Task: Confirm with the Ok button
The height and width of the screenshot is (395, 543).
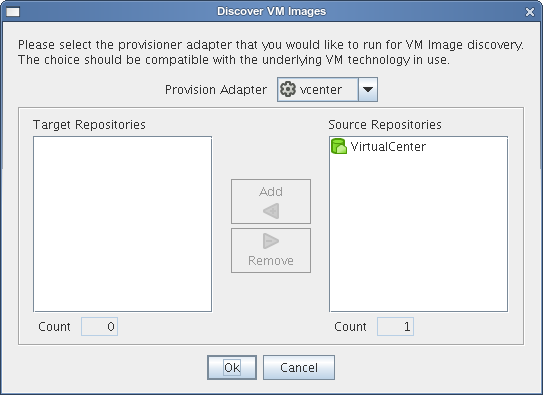Action: [232, 367]
